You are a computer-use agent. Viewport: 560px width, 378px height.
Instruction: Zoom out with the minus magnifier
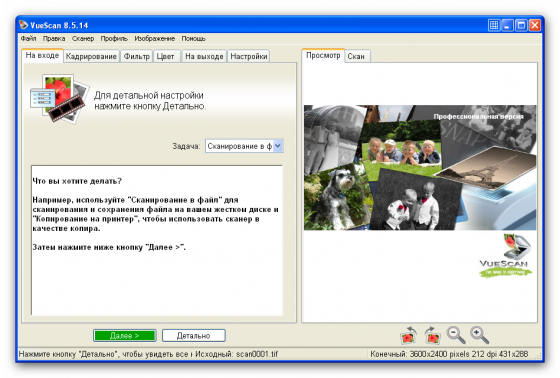click(x=456, y=335)
